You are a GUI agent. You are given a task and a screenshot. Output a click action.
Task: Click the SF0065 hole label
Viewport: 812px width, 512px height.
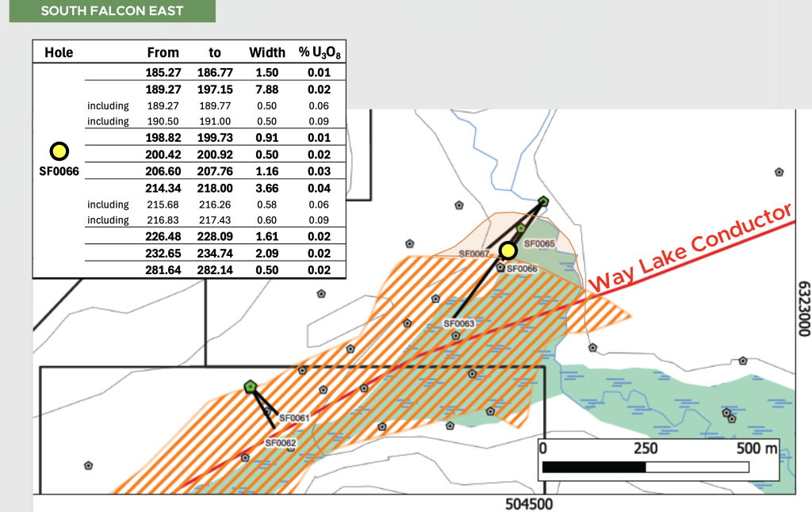[x=540, y=243]
